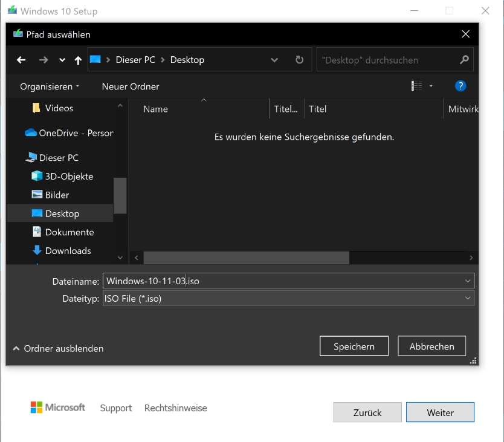The image size is (504, 442).
Task: Select Dieser PC in address breadcrumb
Action: point(135,60)
